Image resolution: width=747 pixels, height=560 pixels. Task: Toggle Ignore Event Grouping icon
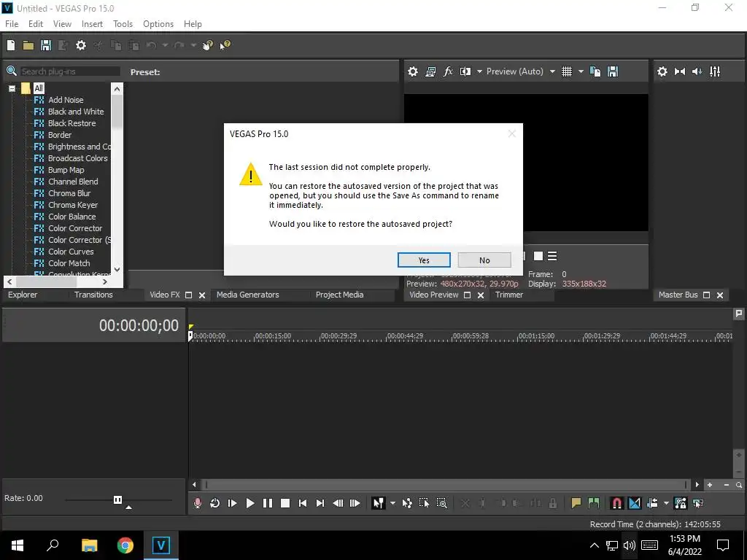pyautogui.click(x=698, y=503)
